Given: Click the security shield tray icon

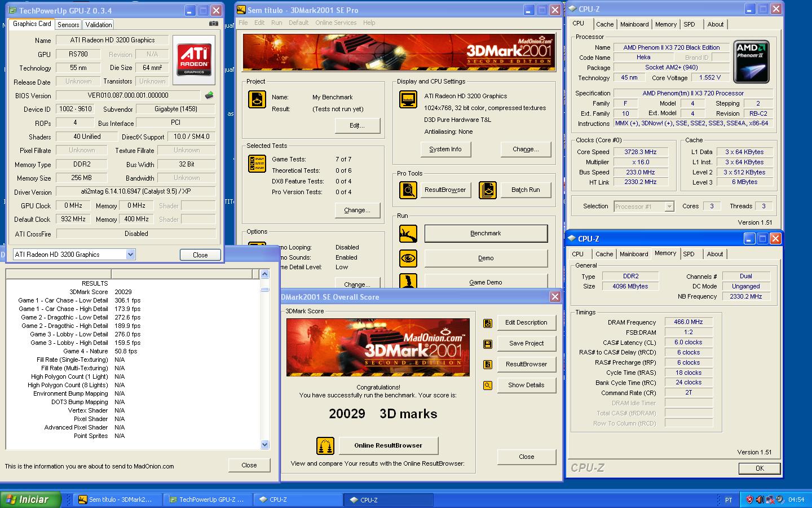Looking at the screenshot, I should pyautogui.click(x=749, y=500).
